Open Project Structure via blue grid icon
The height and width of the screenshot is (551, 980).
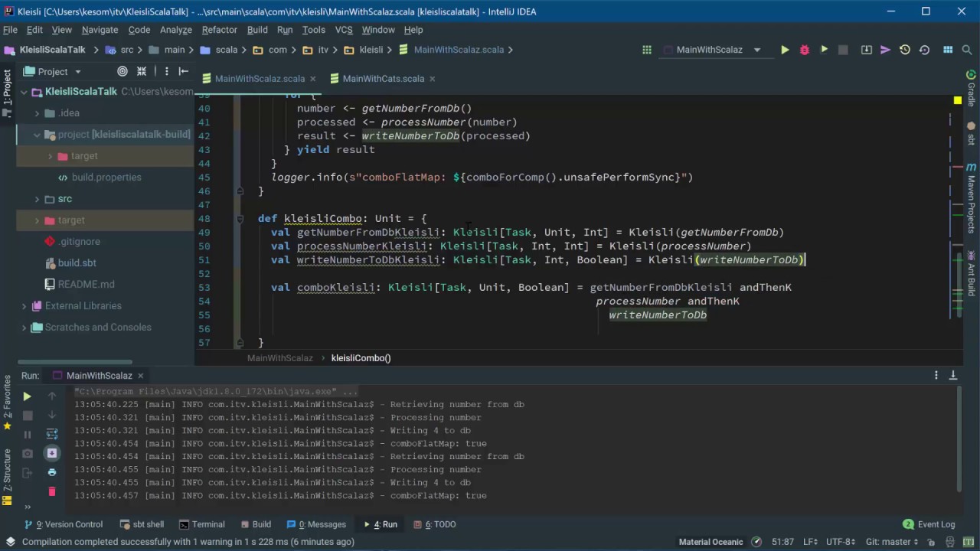coord(948,50)
